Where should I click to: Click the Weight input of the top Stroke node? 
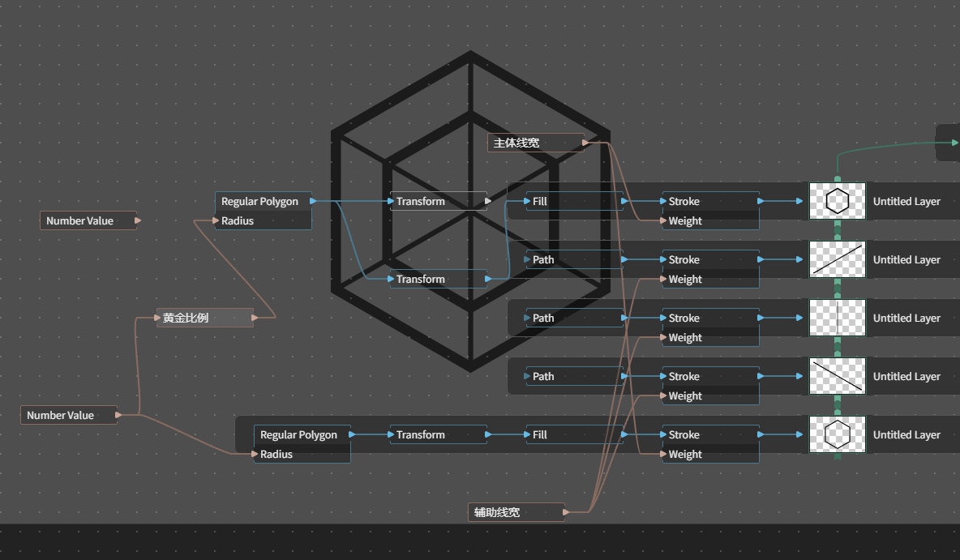(711, 220)
